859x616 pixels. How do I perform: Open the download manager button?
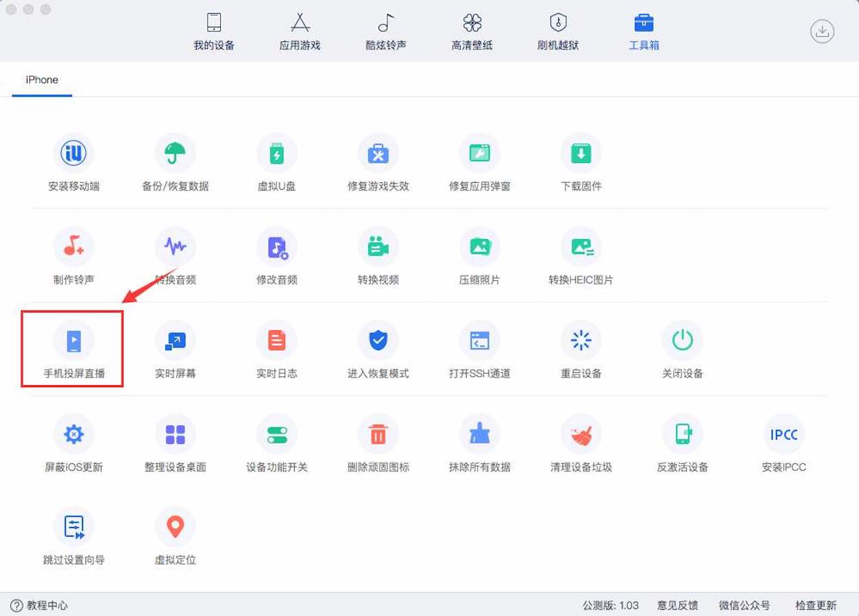point(822,32)
